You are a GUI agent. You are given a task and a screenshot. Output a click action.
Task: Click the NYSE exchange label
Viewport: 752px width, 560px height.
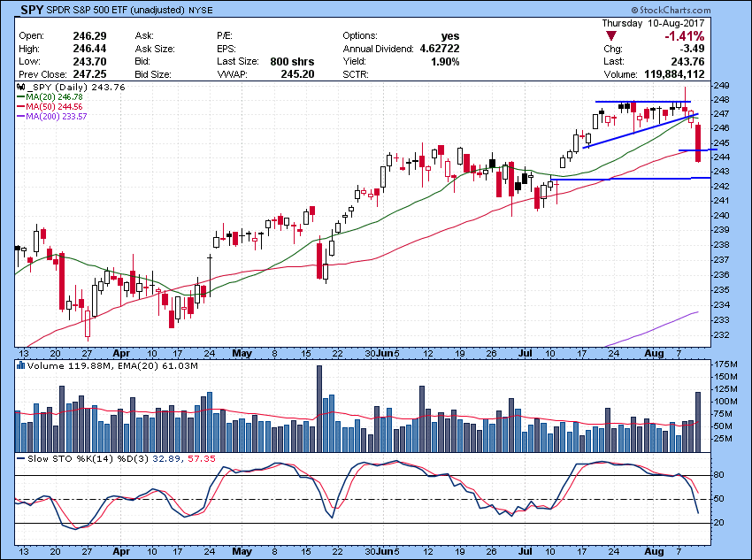[201, 10]
